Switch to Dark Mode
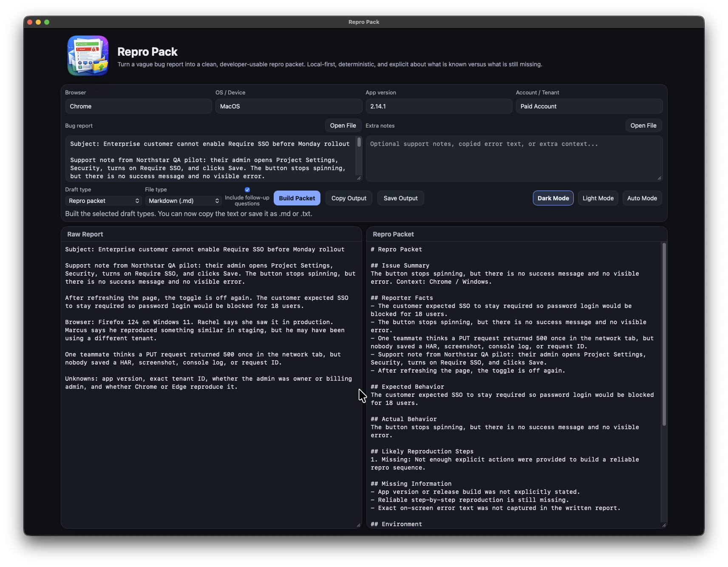Image resolution: width=728 pixels, height=567 pixels. pyautogui.click(x=553, y=198)
